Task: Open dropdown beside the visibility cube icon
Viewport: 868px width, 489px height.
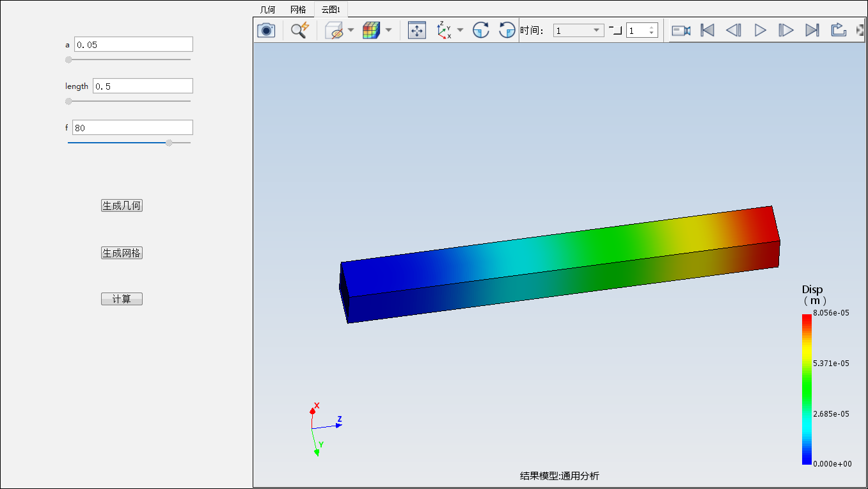Action: click(x=351, y=30)
